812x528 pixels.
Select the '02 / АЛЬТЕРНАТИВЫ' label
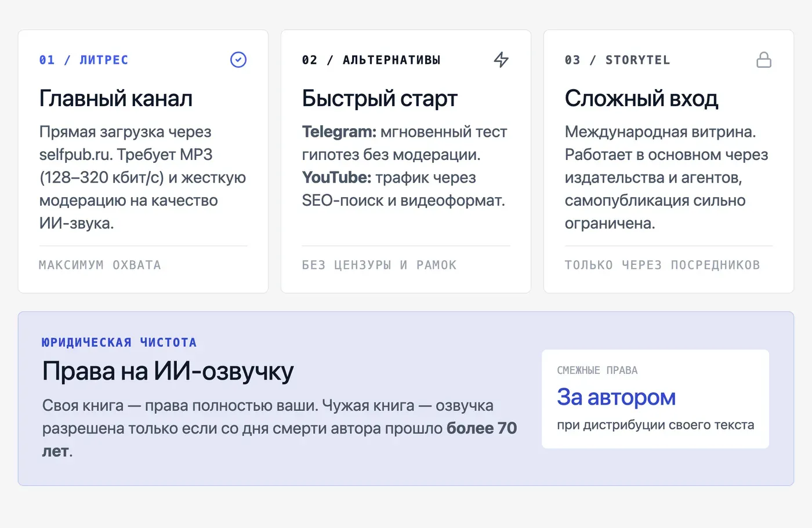pos(371,60)
